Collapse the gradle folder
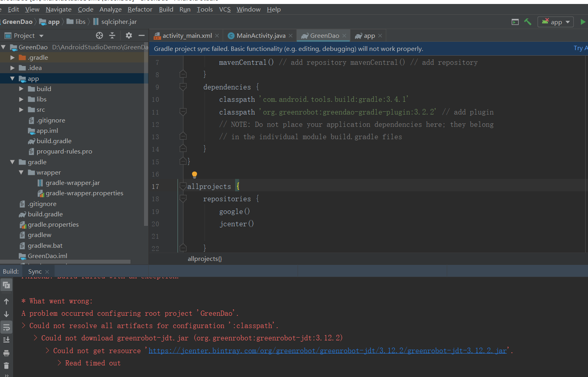The width and height of the screenshot is (588, 377). 12,162
